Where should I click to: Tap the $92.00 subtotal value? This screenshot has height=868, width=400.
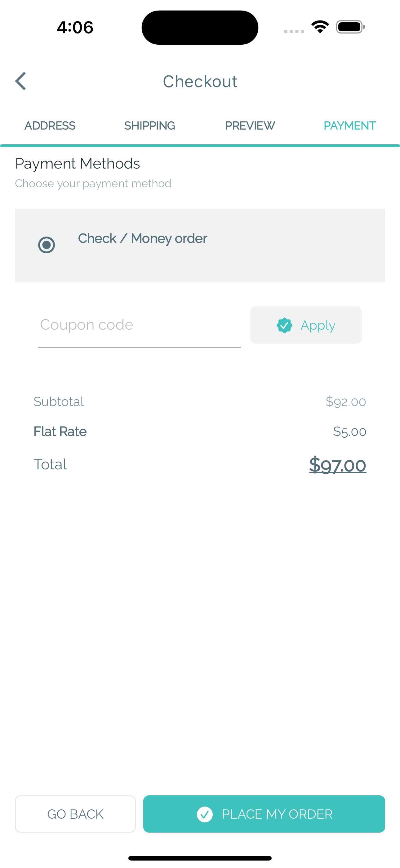click(x=345, y=402)
